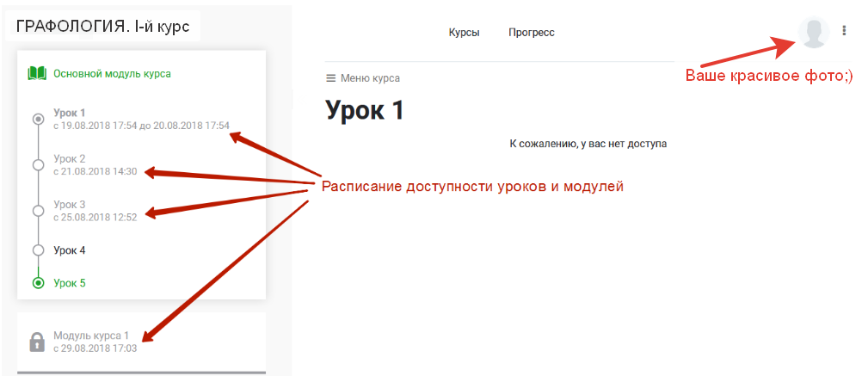Click the green book icon of main module
Image resolution: width=868 pixels, height=376 pixels.
pyautogui.click(x=37, y=74)
